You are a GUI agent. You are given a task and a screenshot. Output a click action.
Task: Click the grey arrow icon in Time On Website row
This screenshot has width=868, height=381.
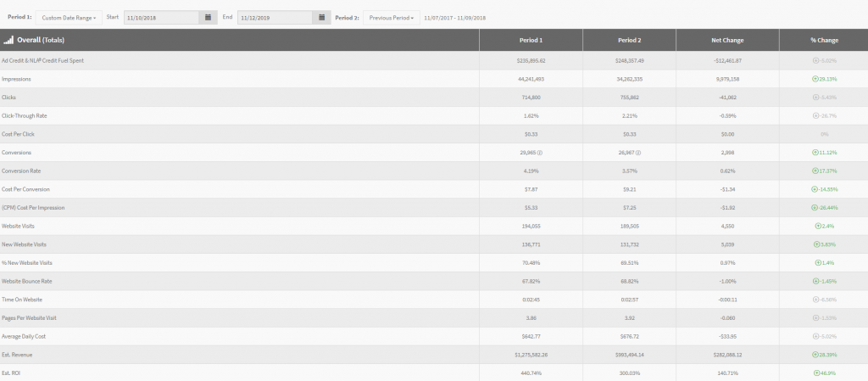[815, 300]
